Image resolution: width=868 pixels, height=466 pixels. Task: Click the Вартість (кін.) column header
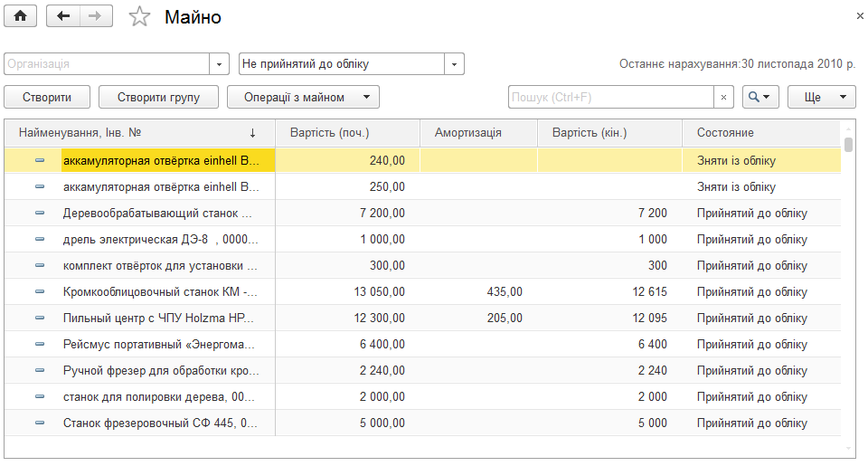[609, 133]
